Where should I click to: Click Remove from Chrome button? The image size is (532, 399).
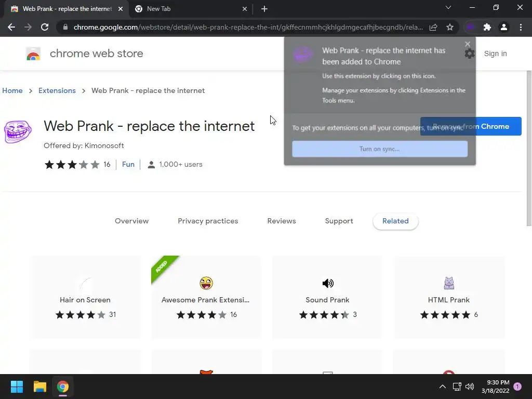[471, 126]
